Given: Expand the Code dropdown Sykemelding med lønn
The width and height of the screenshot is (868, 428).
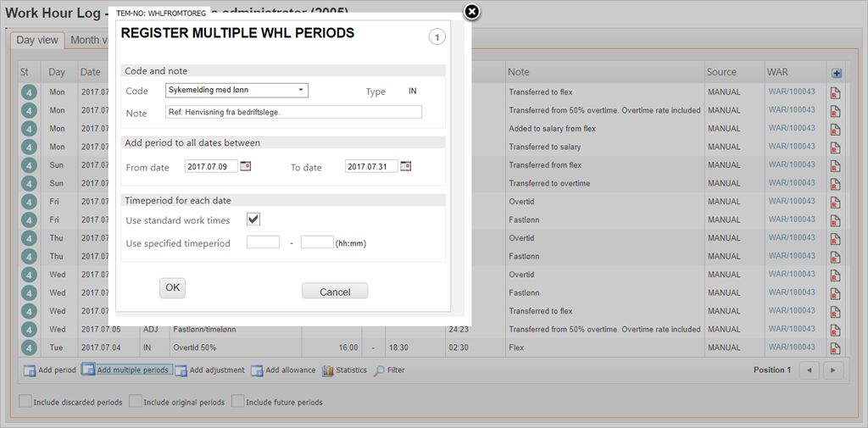Looking at the screenshot, I should point(300,90).
